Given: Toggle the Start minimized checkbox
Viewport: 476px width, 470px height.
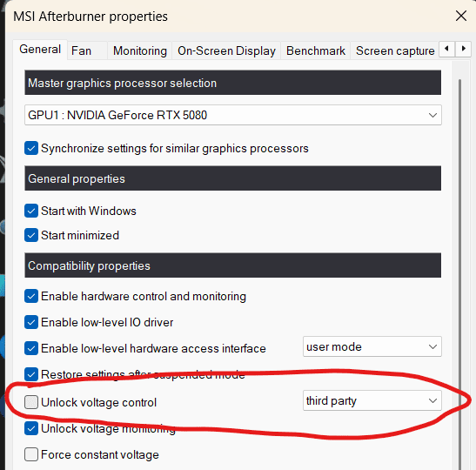Looking at the screenshot, I should coord(31,235).
